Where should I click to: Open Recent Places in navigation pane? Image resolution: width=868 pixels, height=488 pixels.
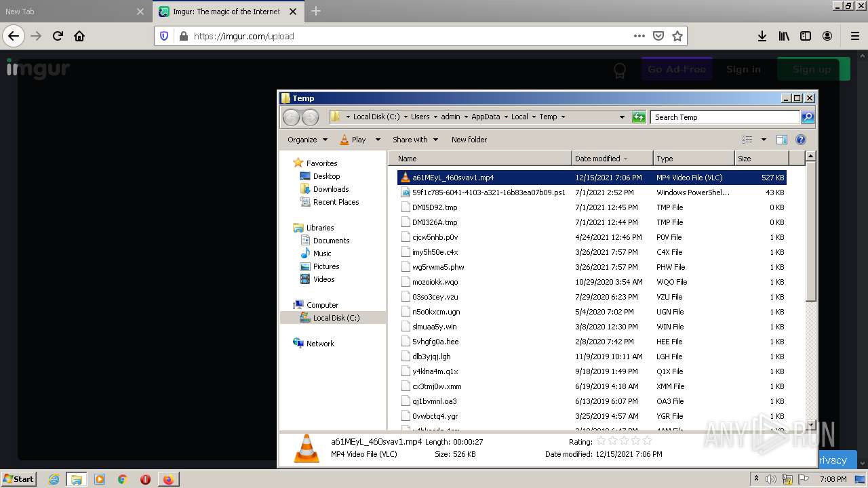coord(336,202)
